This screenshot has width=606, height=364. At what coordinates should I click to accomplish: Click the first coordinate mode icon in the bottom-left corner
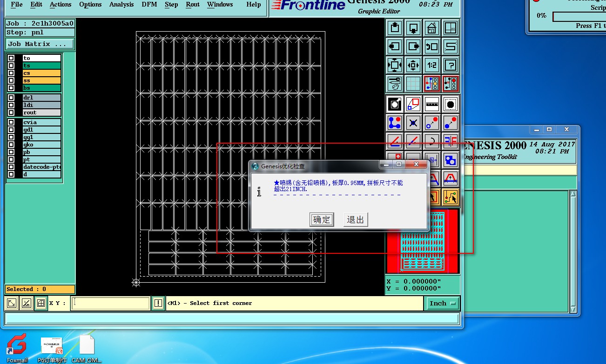tap(12, 303)
